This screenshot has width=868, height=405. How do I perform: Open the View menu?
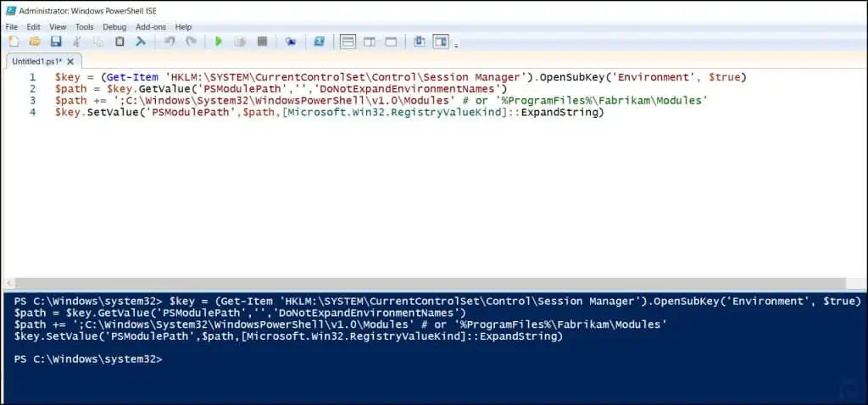click(58, 26)
